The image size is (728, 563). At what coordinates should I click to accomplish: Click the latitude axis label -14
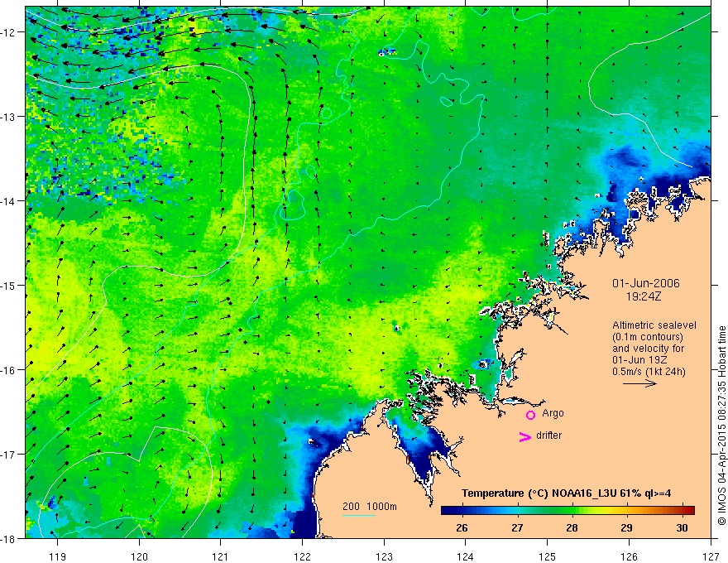8,201
